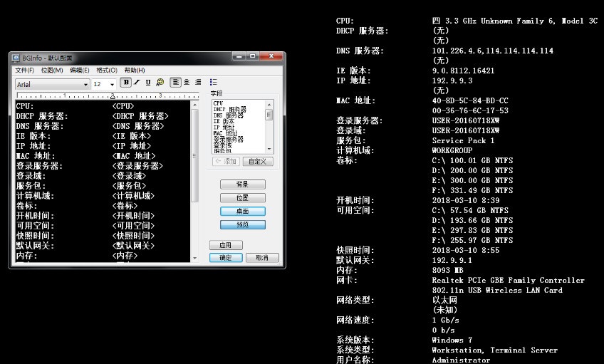This screenshot has width=604, height=364.
Task: Click the fields list scroll-down arrow
Action: pyautogui.click(x=269, y=149)
